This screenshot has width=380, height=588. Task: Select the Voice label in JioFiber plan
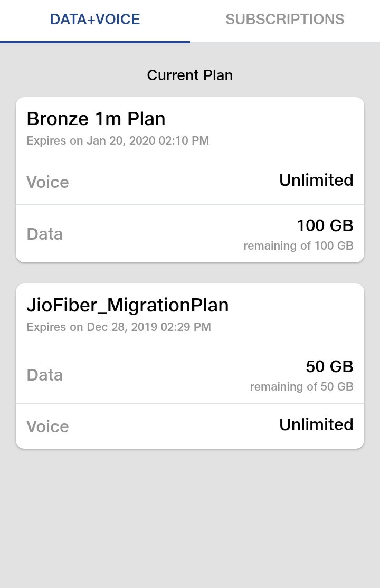pos(47,427)
